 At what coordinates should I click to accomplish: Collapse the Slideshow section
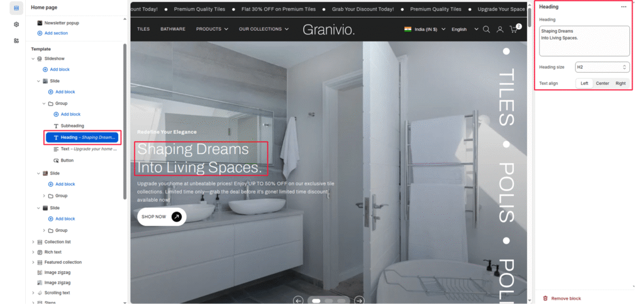[x=33, y=58]
